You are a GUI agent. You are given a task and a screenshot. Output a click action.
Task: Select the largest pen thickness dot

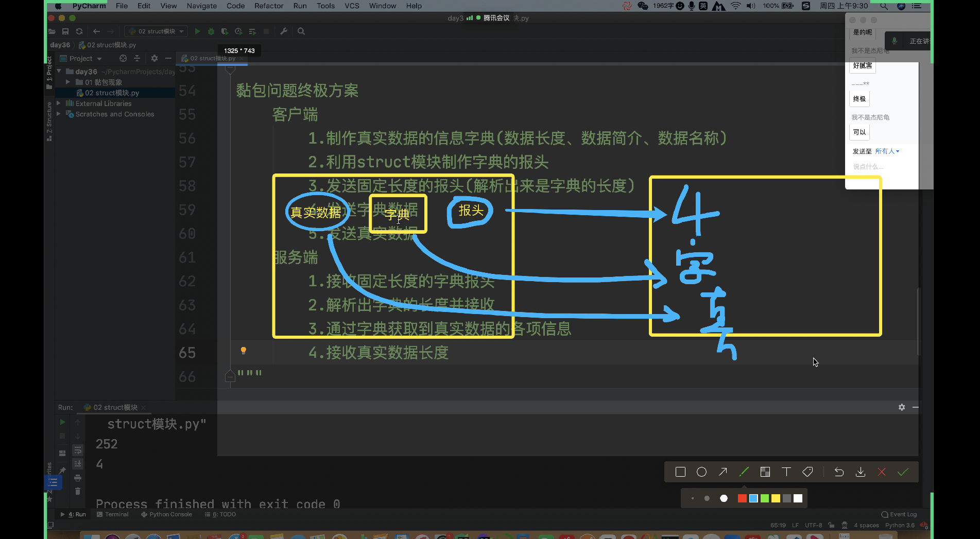(x=724, y=498)
